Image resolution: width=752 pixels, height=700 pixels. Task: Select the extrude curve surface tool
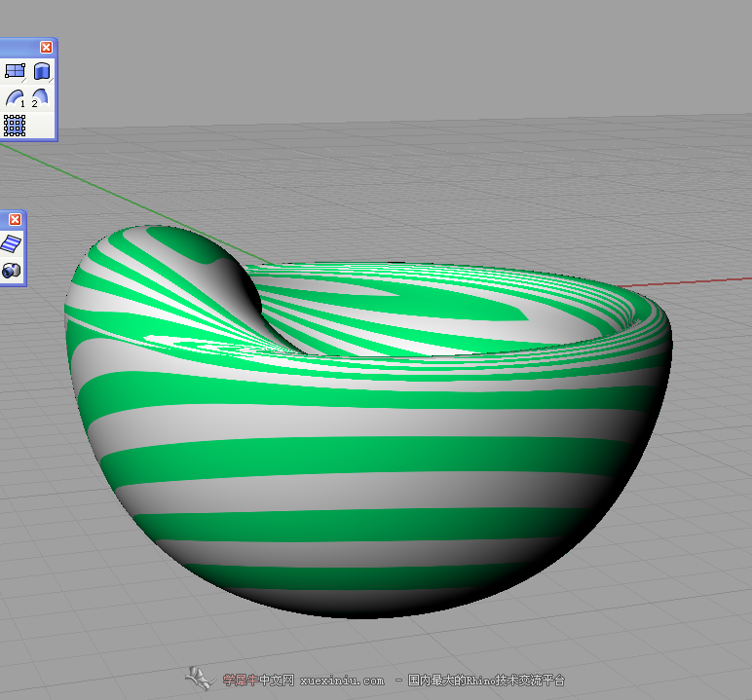click(42, 71)
